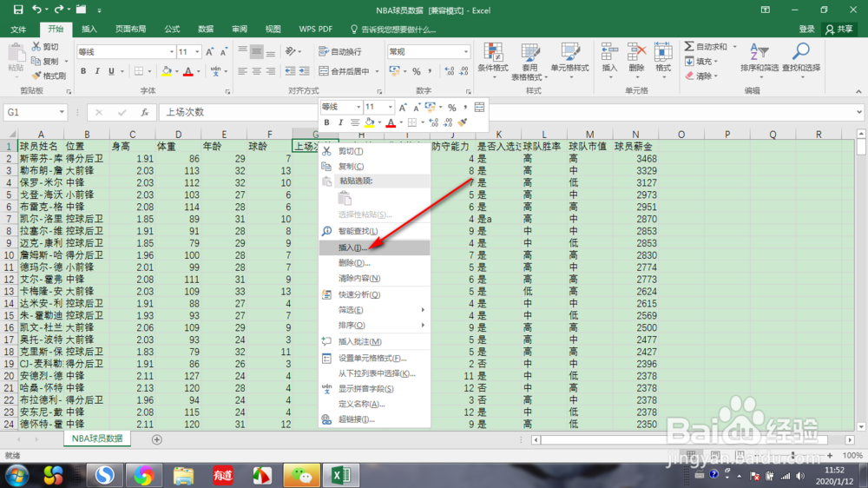
Task: Toggle Underline in the ribbon font group
Action: coord(111,71)
